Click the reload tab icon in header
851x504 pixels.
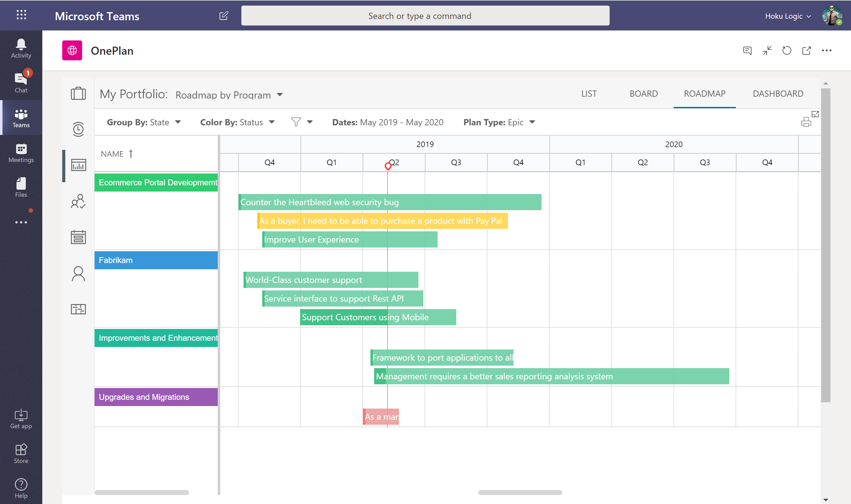(x=787, y=51)
